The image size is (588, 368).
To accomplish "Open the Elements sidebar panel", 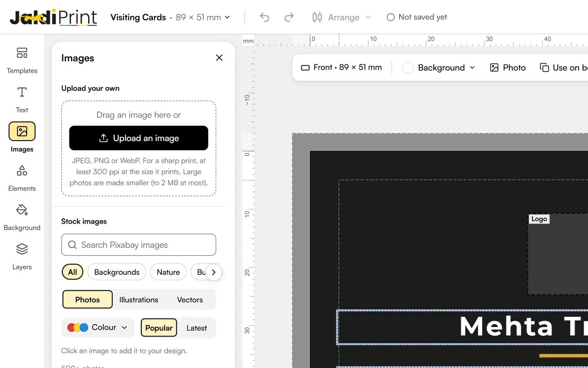I will pos(22,178).
